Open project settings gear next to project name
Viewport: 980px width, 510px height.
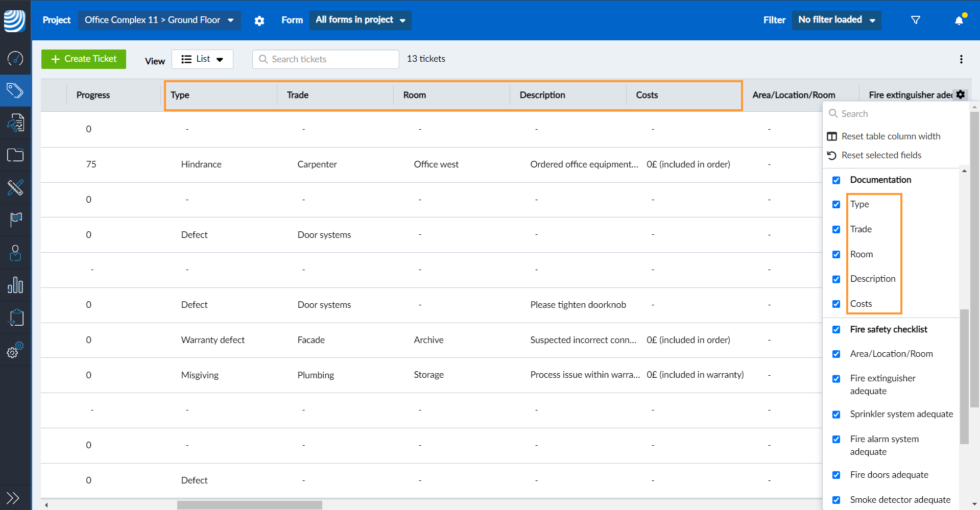[259, 20]
